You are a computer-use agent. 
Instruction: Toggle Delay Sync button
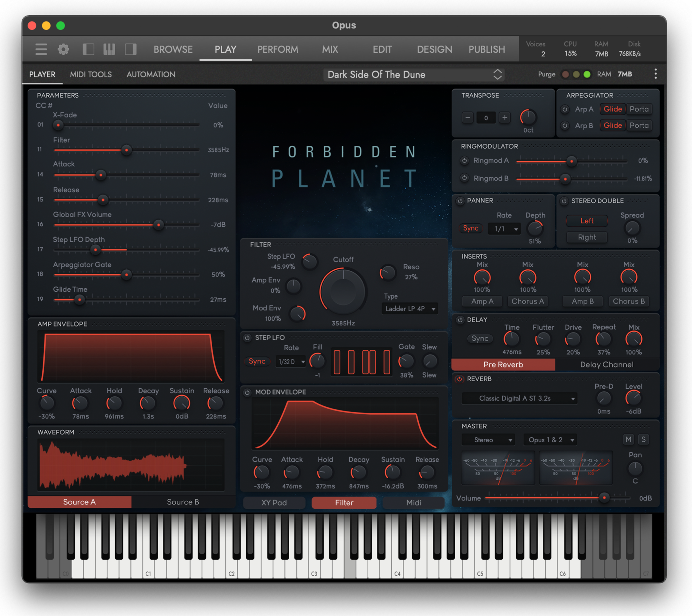480,339
